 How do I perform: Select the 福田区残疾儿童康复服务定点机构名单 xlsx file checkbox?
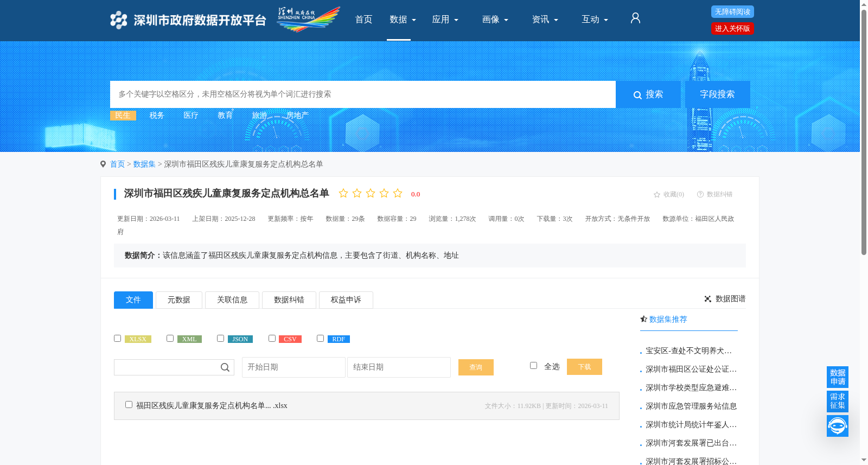click(129, 404)
